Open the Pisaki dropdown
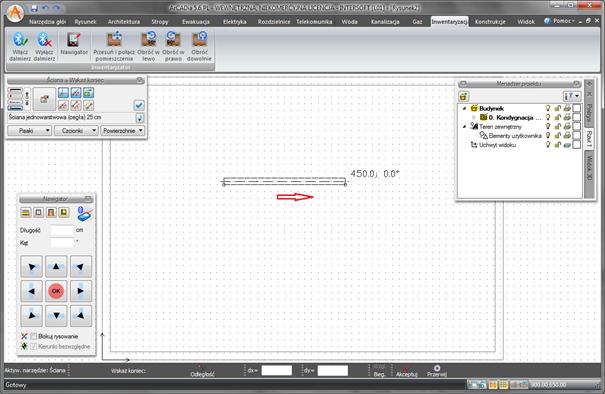 pos(30,131)
